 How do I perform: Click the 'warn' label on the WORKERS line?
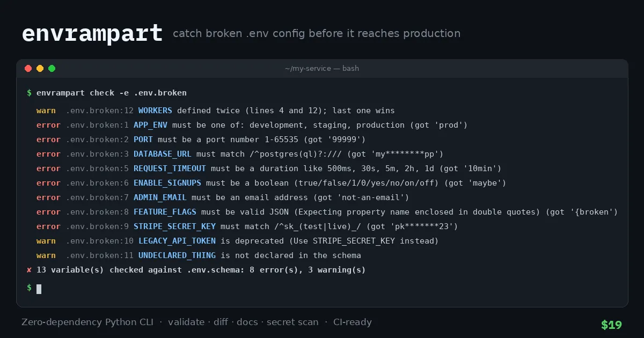(x=46, y=111)
